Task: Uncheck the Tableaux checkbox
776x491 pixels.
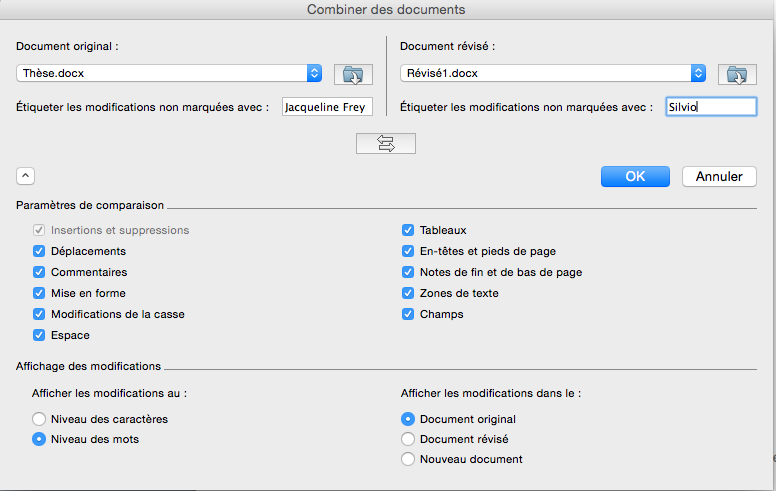Action: point(408,230)
